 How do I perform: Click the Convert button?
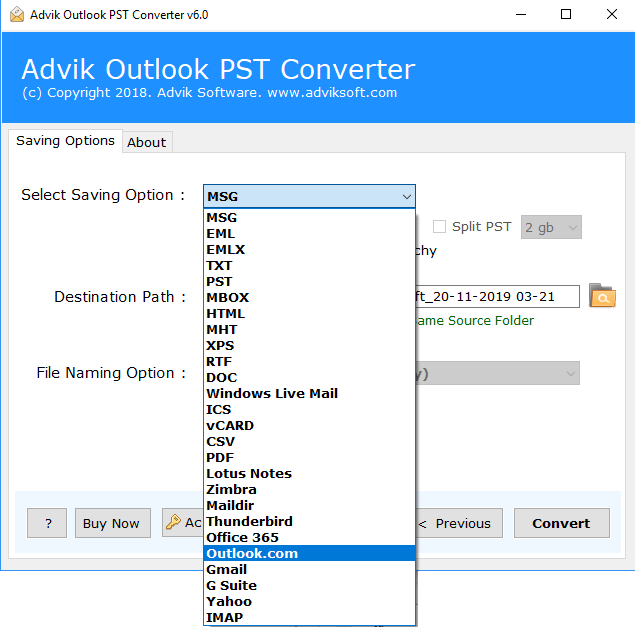point(562,523)
